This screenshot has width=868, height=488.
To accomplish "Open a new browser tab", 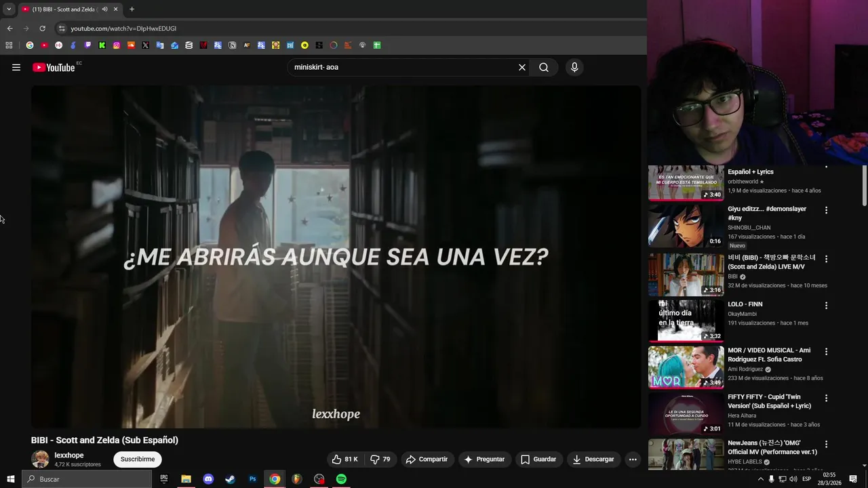I will tap(132, 9).
